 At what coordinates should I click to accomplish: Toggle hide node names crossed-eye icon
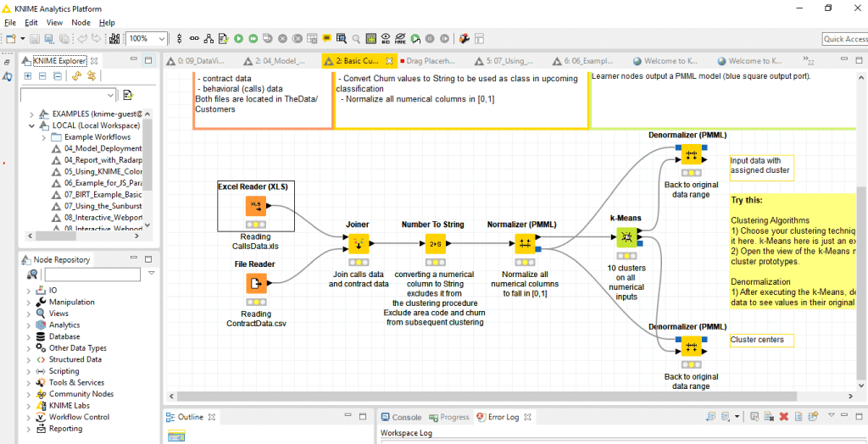[x=400, y=39]
